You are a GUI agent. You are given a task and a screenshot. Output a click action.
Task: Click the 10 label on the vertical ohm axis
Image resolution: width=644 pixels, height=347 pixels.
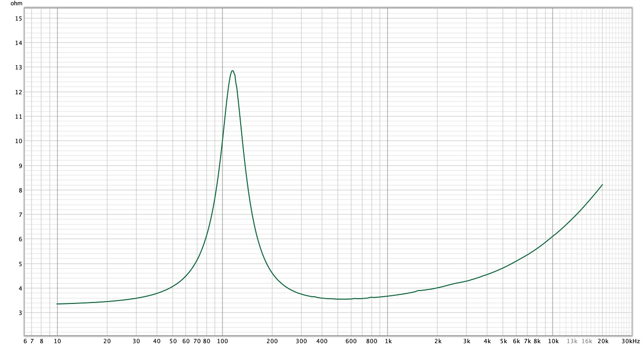(19, 141)
